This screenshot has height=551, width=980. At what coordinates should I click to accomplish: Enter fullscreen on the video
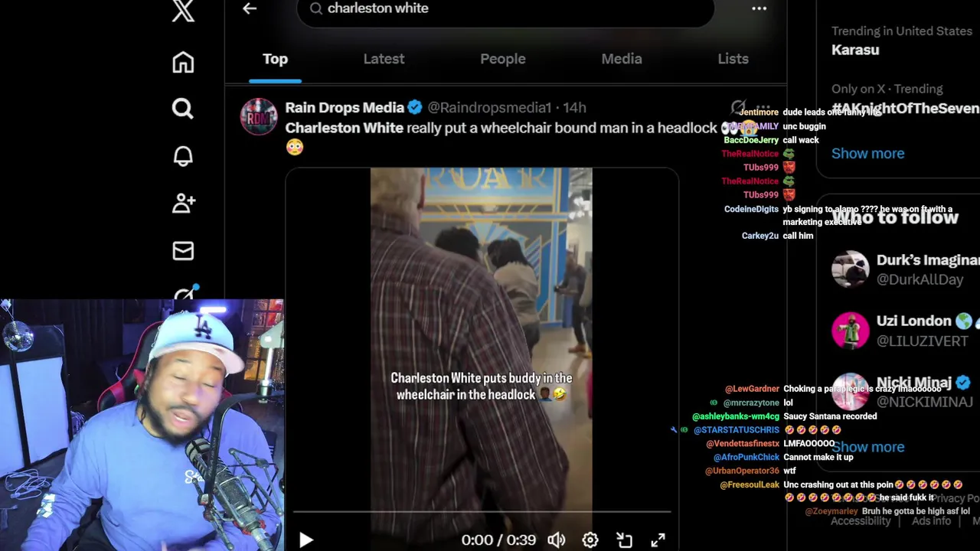click(x=658, y=540)
